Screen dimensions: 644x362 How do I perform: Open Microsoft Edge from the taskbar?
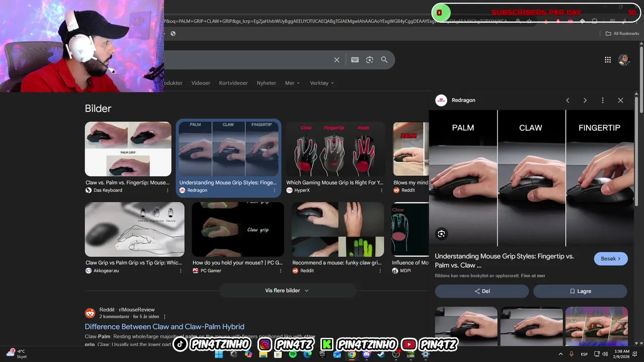click(x=307, y=354)
